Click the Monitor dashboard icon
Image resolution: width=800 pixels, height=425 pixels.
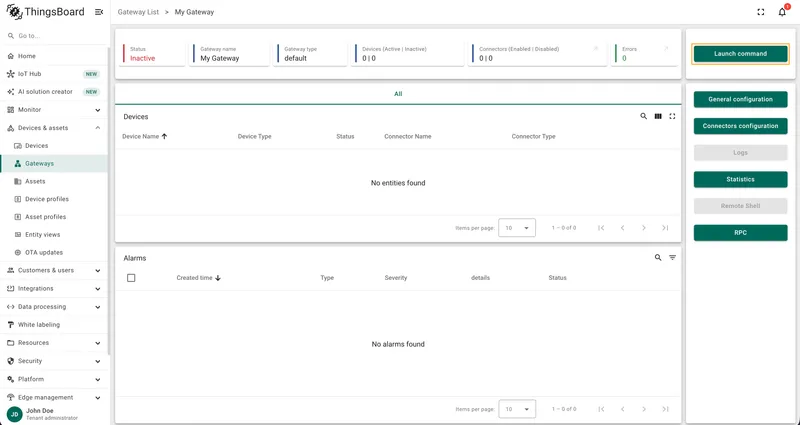[10, 110]
